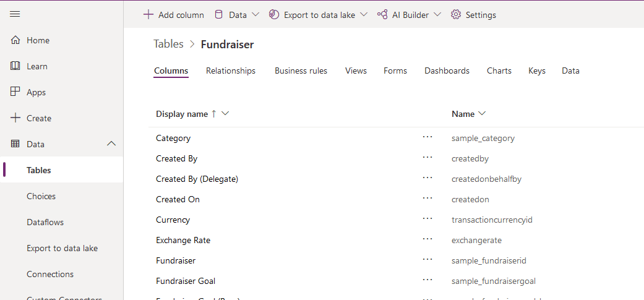Click the Tables breadcrumb link

tap(168, 44)
